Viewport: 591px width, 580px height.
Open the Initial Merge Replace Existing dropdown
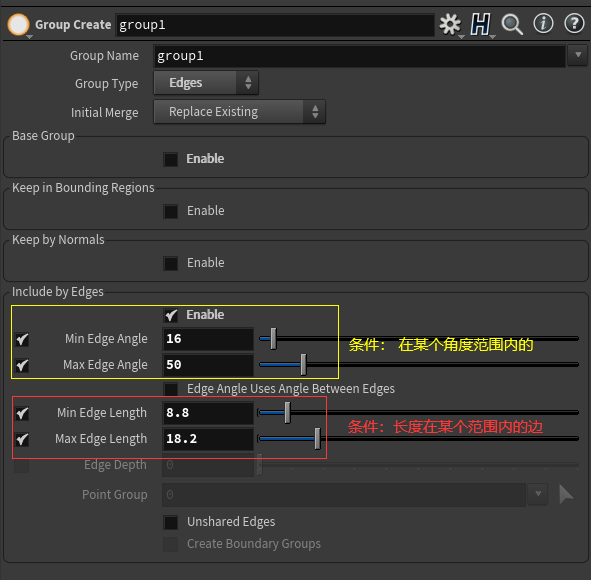[239, 112]
